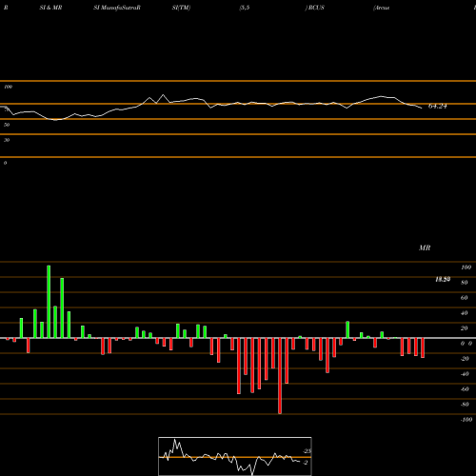Click the ') RCUS' ticker text
Viewport: 476px width, 476px height.
[315, 8]
